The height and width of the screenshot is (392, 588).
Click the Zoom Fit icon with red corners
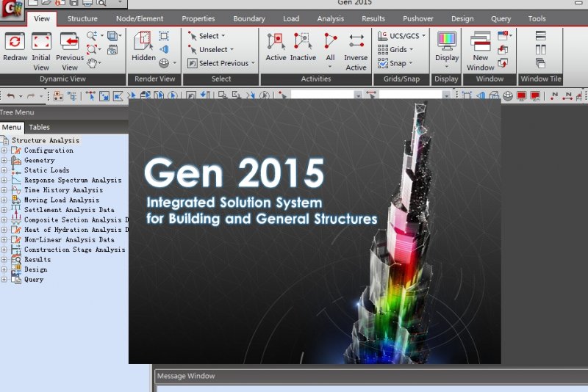coord(91,49)
